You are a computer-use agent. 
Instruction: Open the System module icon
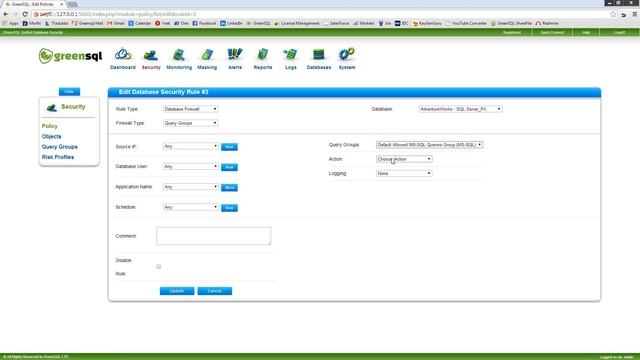coord(347,59)
